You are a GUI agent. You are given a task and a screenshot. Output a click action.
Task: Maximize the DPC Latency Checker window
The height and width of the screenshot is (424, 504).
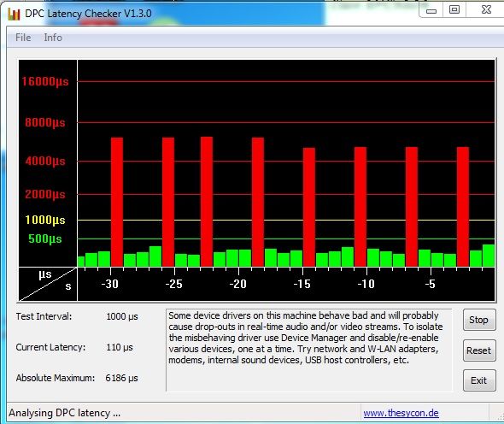click(454, 10)
